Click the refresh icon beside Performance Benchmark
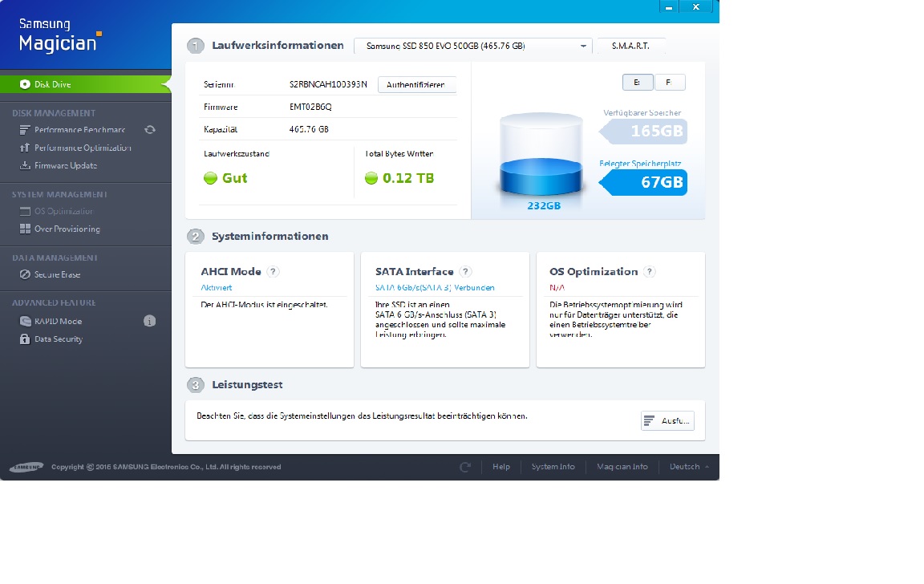 pos(150,130)
